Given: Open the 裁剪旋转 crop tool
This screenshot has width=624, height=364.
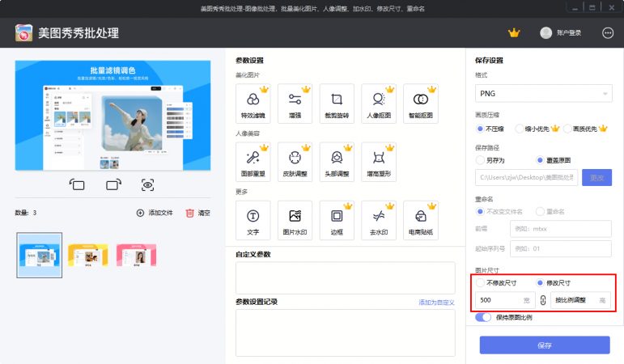Looking at the screenshot, I should pyautogui.click(x=337, y=104).
